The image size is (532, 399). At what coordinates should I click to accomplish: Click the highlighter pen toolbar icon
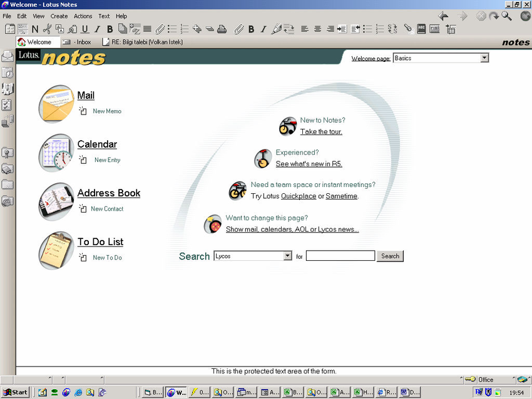pyautogui.click(x=276, y=29)
